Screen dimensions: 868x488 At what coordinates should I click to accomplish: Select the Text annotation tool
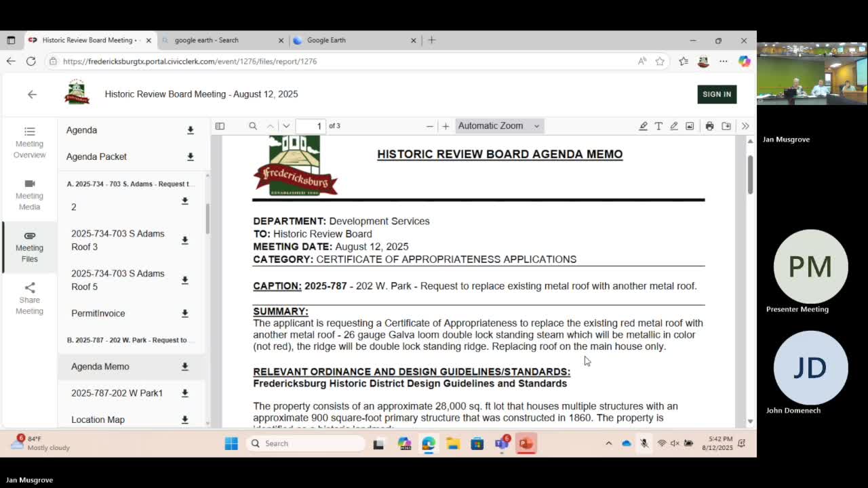[658, 125]
